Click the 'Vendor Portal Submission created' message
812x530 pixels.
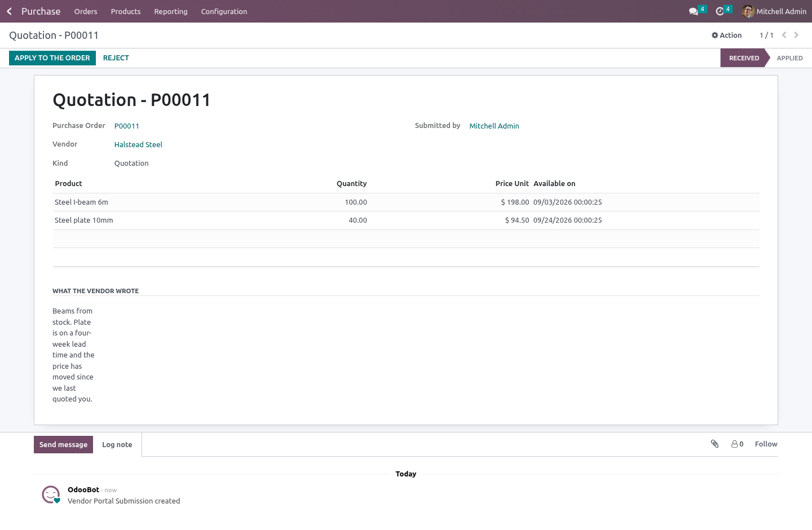point(124,501)
